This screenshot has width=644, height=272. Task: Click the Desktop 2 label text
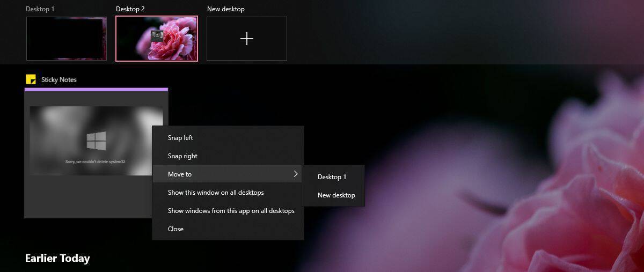click(x=130, y=9)
